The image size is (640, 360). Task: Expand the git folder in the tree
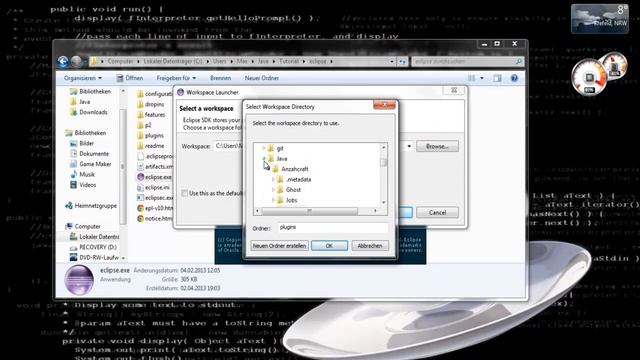(x=264, y=148)
